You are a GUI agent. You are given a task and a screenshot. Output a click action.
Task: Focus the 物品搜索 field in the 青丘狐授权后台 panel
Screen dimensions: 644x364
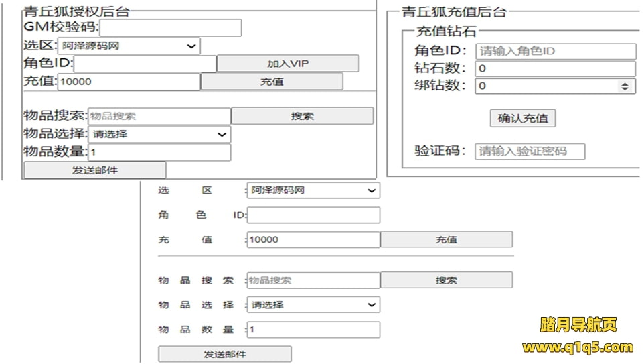click(159, 116)
